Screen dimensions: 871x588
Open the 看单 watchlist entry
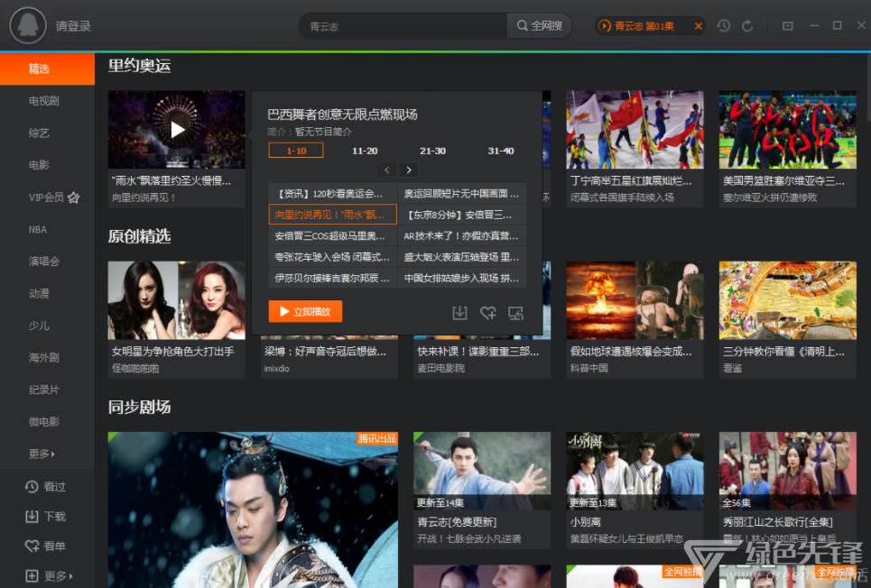[45, 546]
